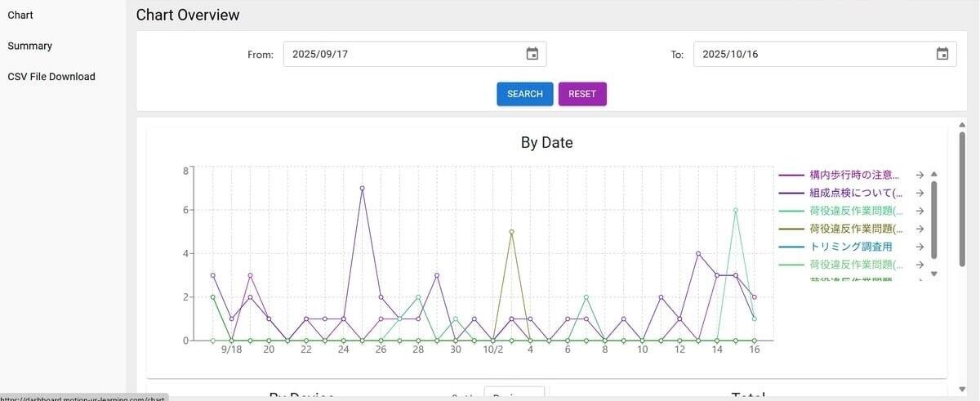Toggle 構内歩行時の注意 series in legend

[853, 175]
